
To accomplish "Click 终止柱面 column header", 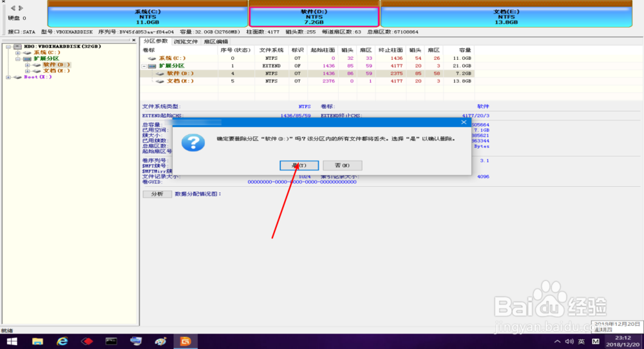I will tap(391, 50).
